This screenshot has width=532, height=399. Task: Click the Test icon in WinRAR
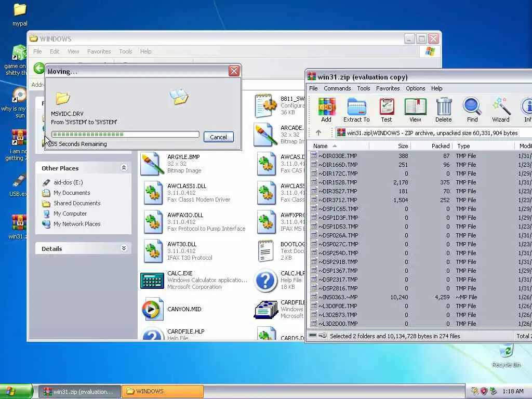point(386,110)
